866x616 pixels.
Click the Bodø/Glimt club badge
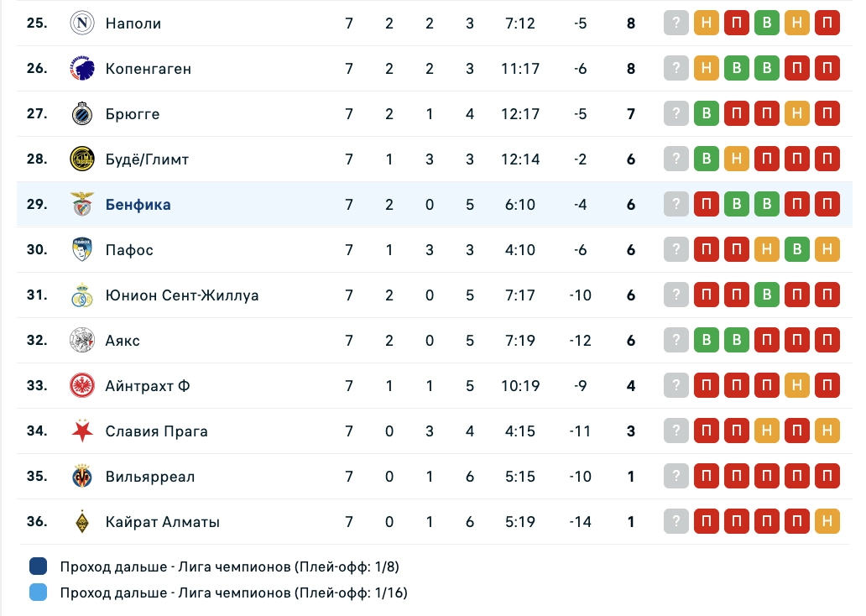click(82, 159)
